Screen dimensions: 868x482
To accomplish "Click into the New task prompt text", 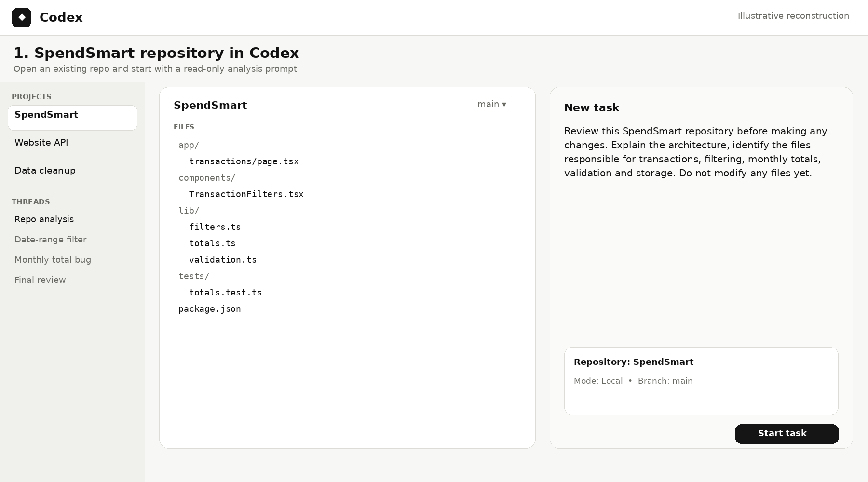I will pyautogui.click(x=696, y=152).
